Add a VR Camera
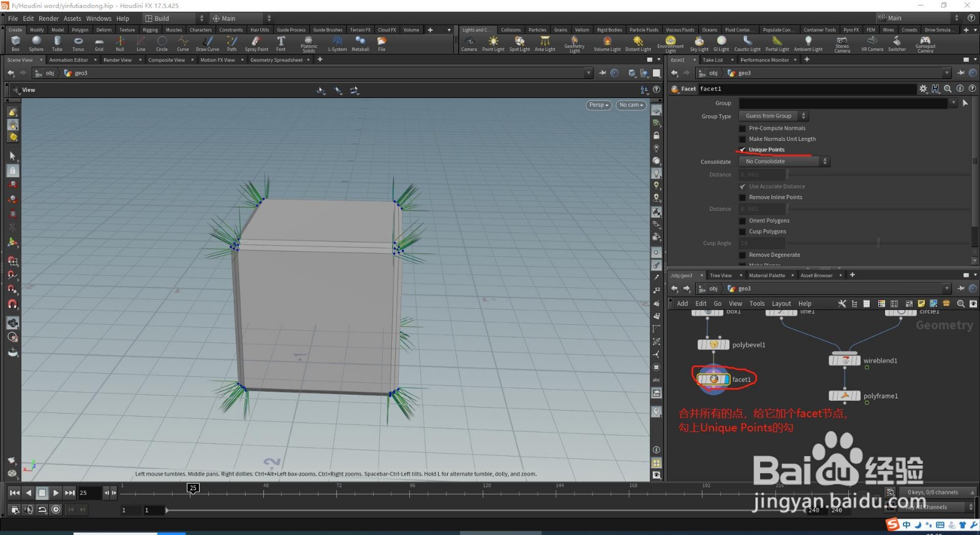The width and height of the screenshot is (980, 535). tap(872, 44)
